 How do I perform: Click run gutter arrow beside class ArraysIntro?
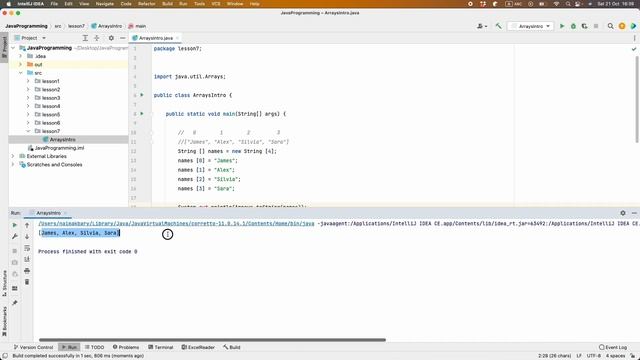coord(142,95)
